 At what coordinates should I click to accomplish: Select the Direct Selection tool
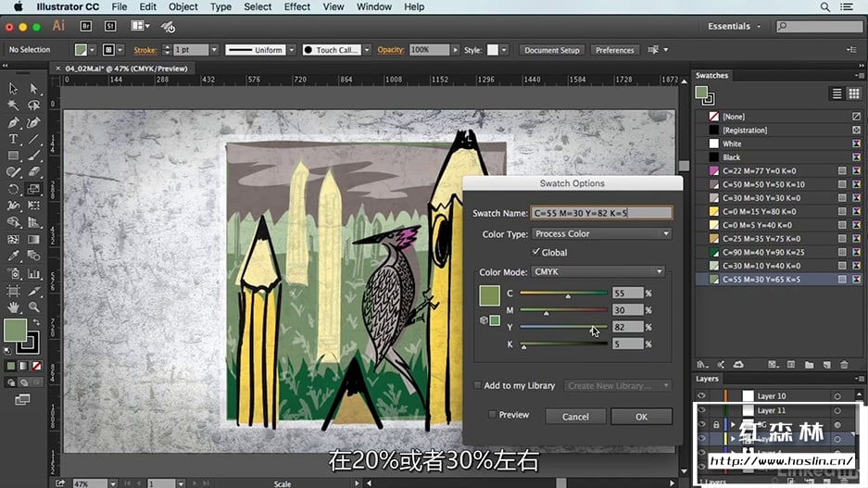[x=33, y=89]
